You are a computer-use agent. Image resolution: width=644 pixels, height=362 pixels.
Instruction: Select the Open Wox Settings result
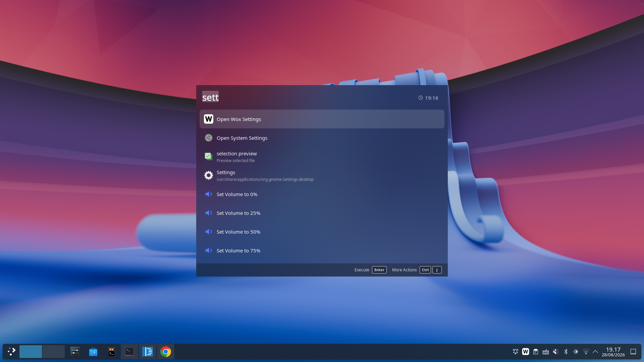[x=322, y=119]
